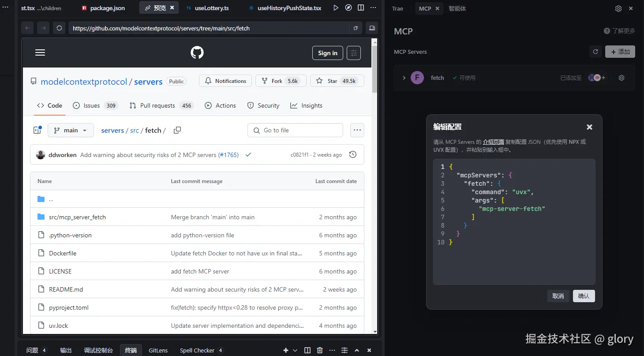Expand the fetch MCP server entry
This screenshot has width=644, height=356.
click(404, 78)
